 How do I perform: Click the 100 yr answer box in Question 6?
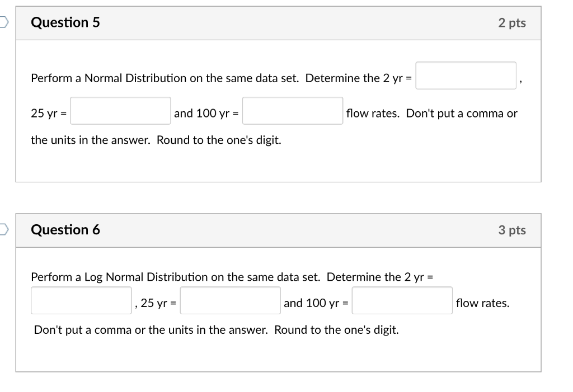tap(401, 300)
